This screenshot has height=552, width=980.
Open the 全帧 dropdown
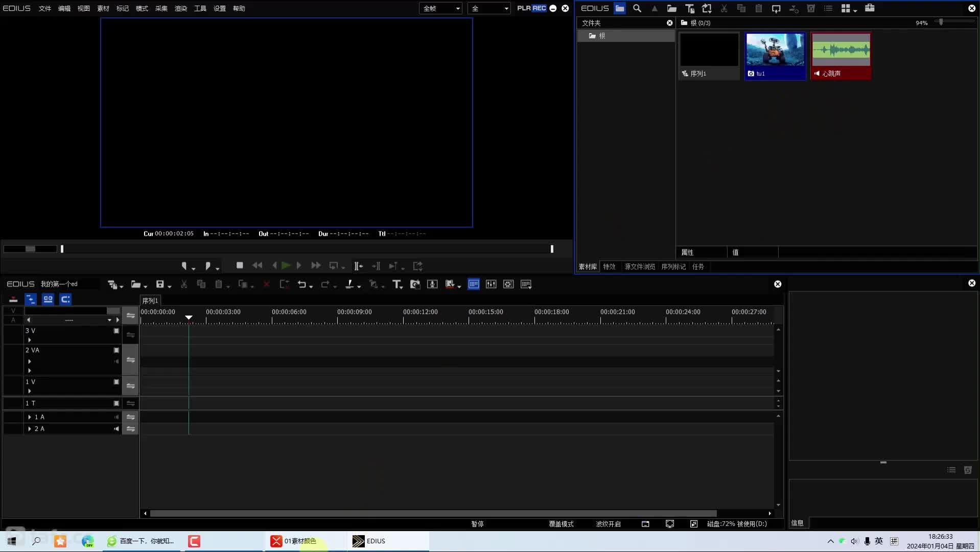tap(441, 8)
